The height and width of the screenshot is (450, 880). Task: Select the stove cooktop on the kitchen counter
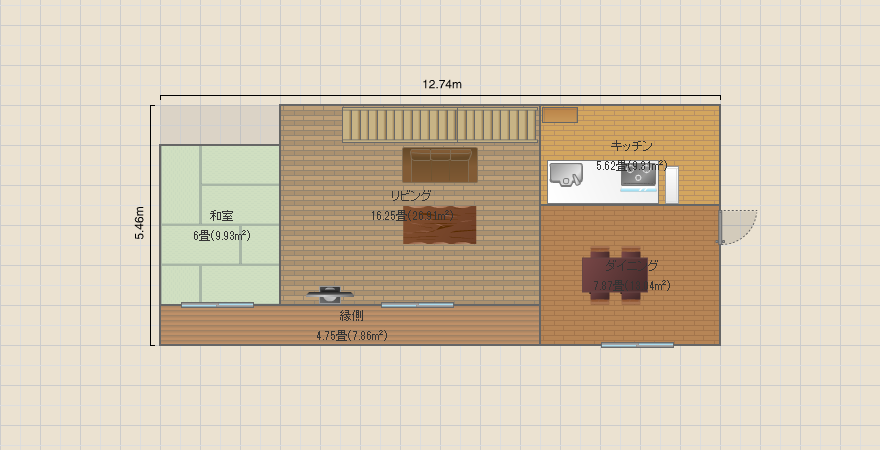[x=639, y=177]
